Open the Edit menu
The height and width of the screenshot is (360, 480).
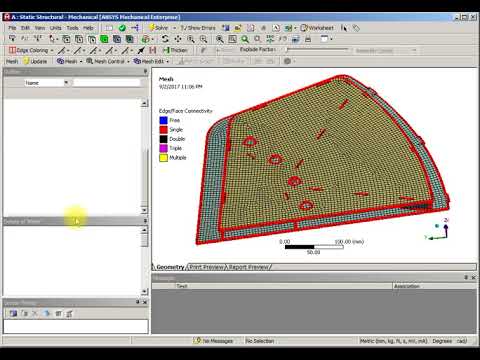tap(25, 28)
